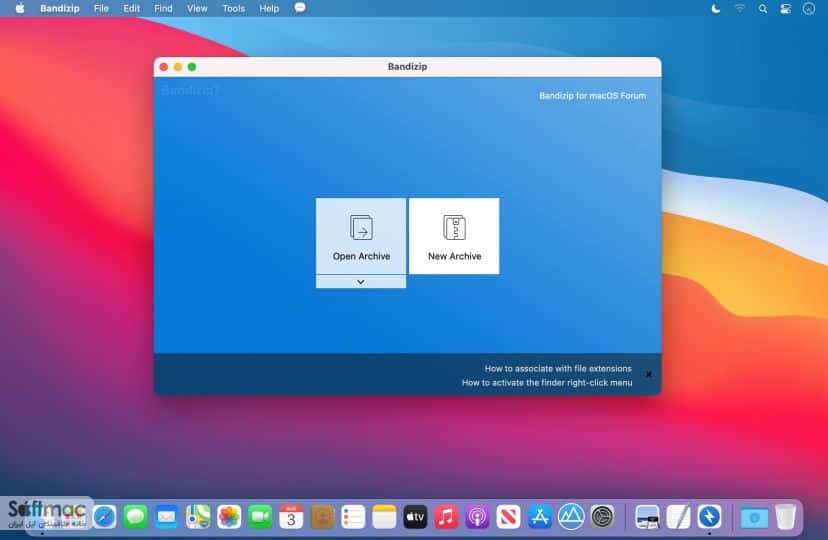The height and width of the screenshot is (540, 828).
Task: Open Photos from the Dock
Action: tap(229, 517)
